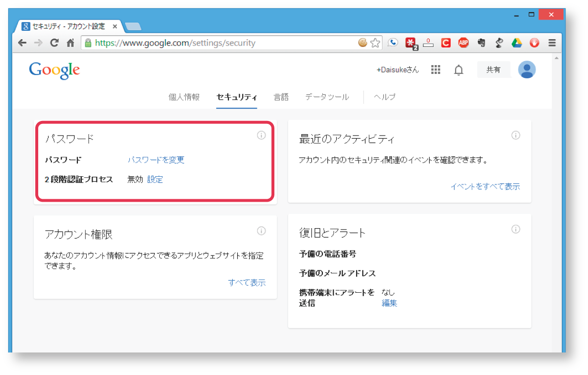Image resolution: width=588 pixels, height=375 pixels.
Task: Click the パスワードを変更 link
Action: click(156, 160)
